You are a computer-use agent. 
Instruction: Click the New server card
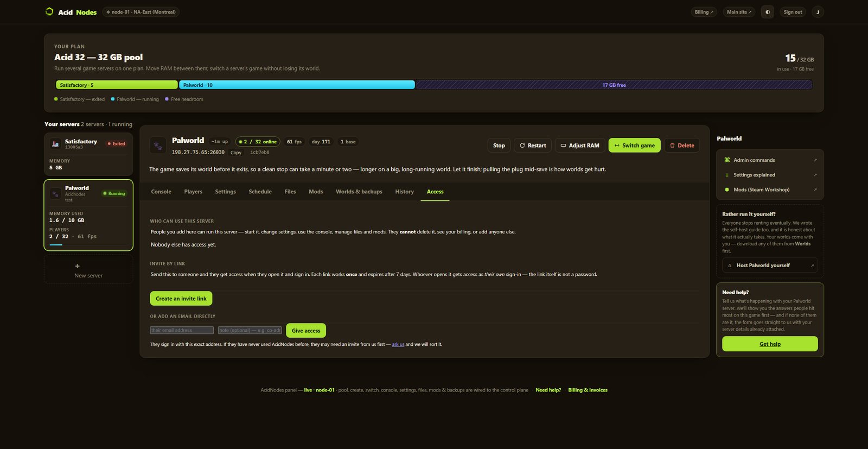click(88, 270)
